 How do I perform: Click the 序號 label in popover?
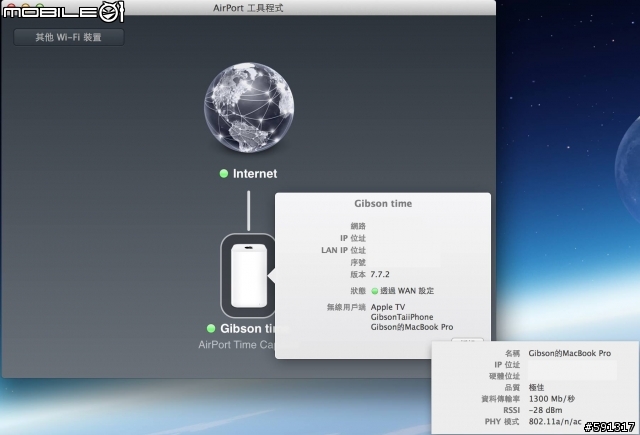358,262
